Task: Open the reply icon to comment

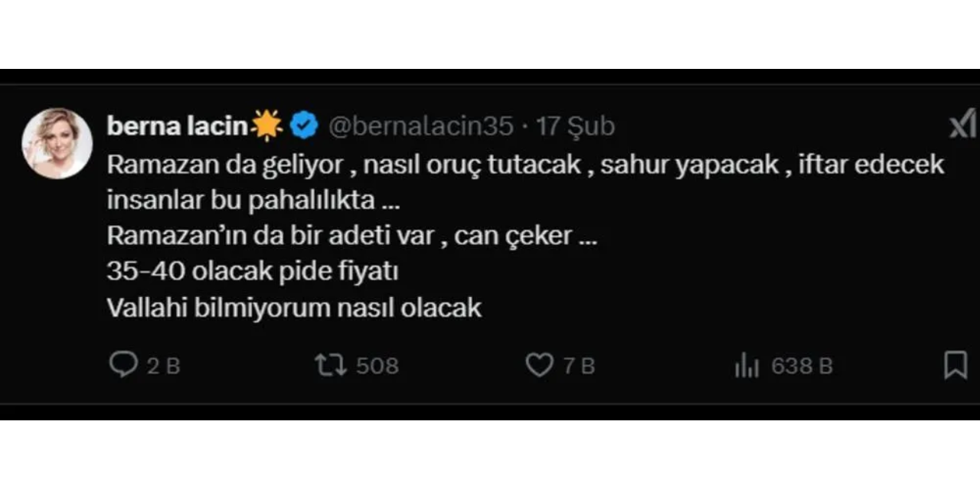Action: [125, 365]
